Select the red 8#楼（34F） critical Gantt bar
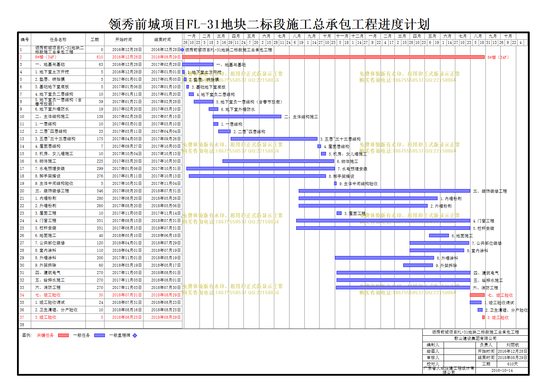The width and height of the screenshot is (546, 392). pos(333,57)
